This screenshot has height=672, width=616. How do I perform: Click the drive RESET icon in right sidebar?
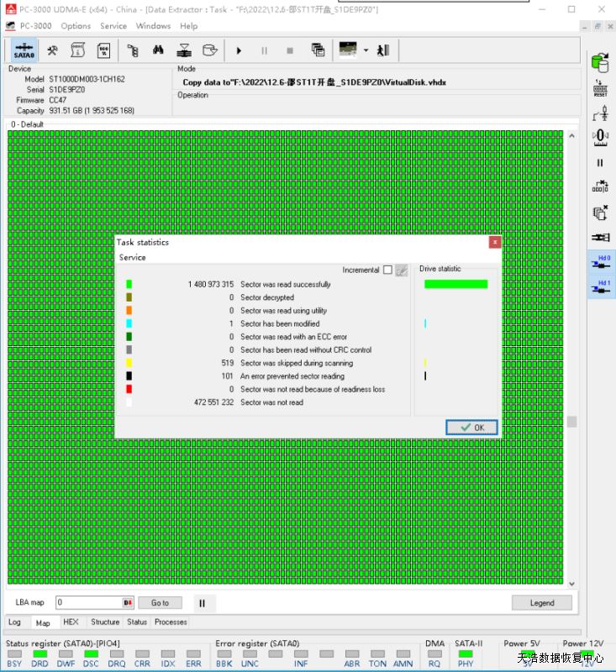click(600, 88)
